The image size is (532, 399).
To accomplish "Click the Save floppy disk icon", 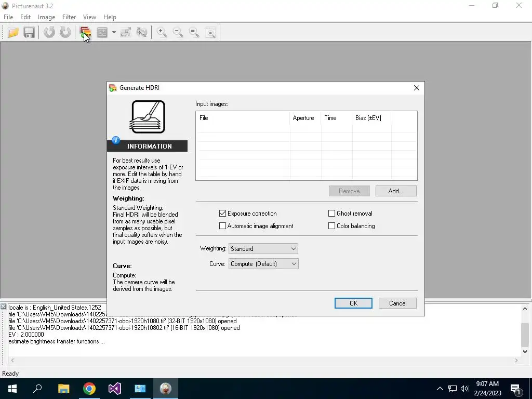I will 29,32.
